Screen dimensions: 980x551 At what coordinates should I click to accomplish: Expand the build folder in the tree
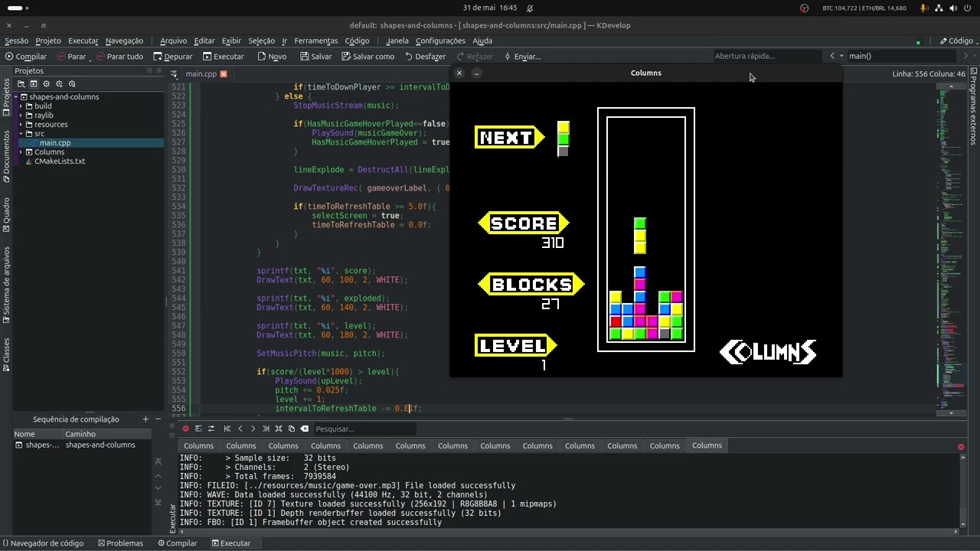(x=21, y=106)
